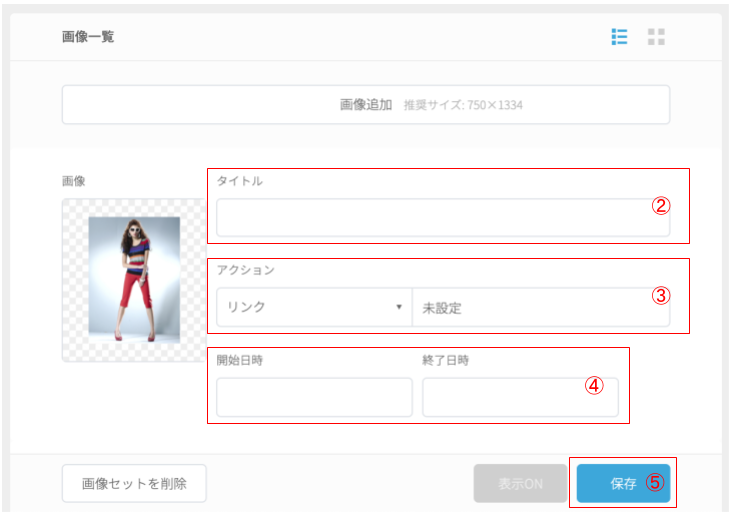Viewport: 732px width, 515px height.
Task: Select the 未設定 link target field
Action: coord(541,307)
